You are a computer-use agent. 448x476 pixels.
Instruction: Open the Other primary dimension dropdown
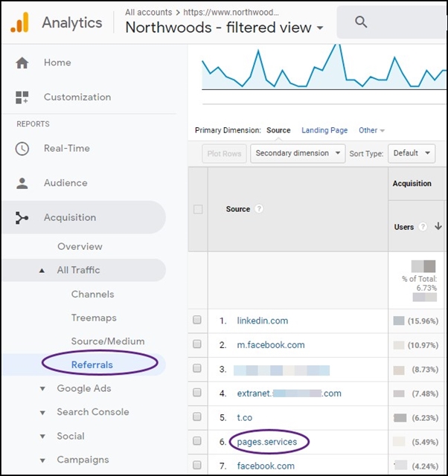372,130
